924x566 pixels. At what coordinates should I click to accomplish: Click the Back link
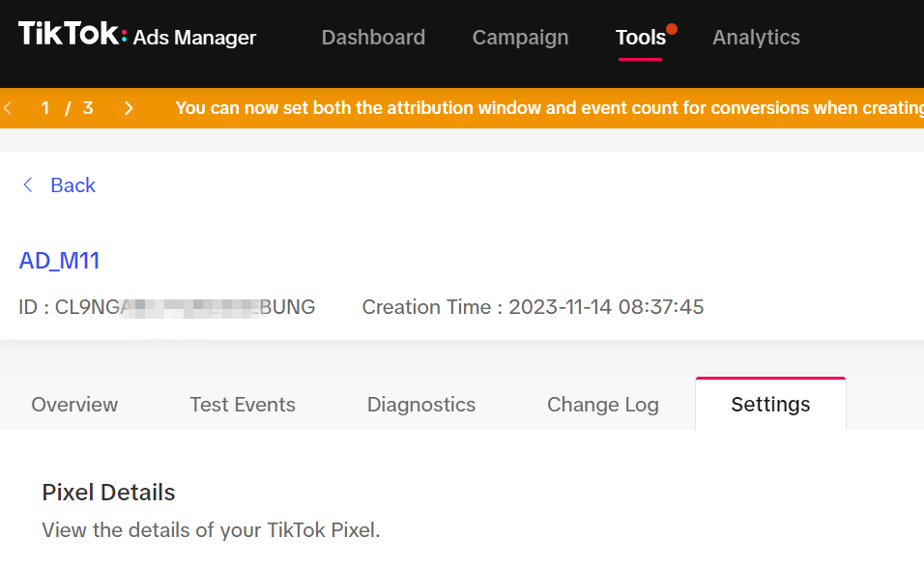pyautogui.click(x=73, y=184)
